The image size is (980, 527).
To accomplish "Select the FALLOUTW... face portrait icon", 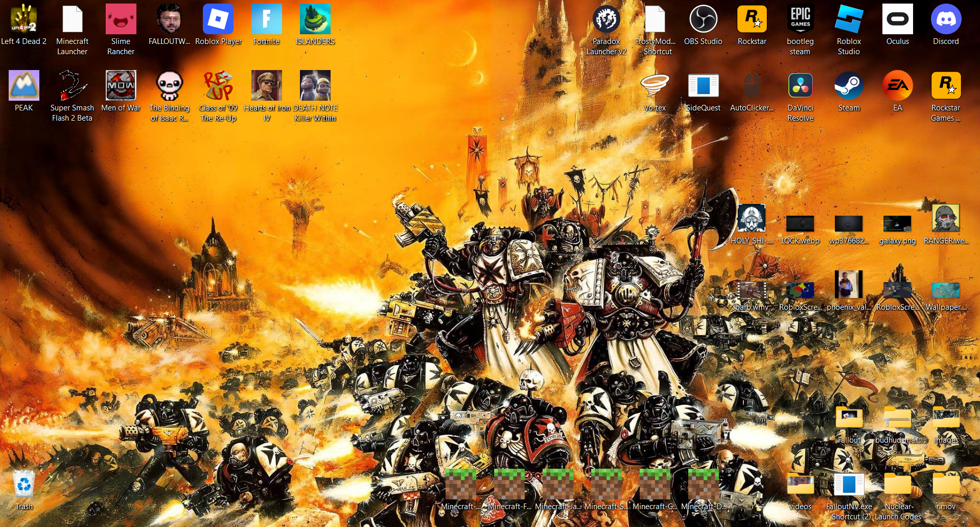I will click(x=170, y=19).
